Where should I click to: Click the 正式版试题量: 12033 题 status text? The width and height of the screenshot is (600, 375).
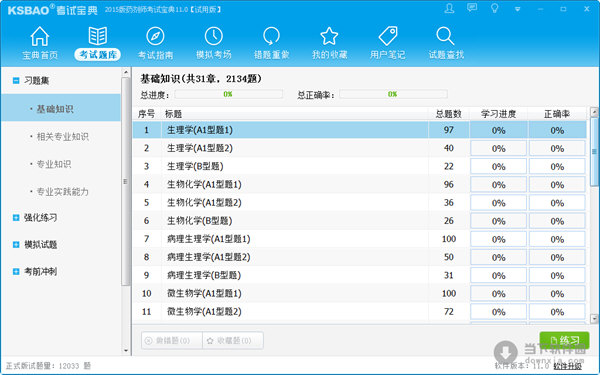pos(48,366)
